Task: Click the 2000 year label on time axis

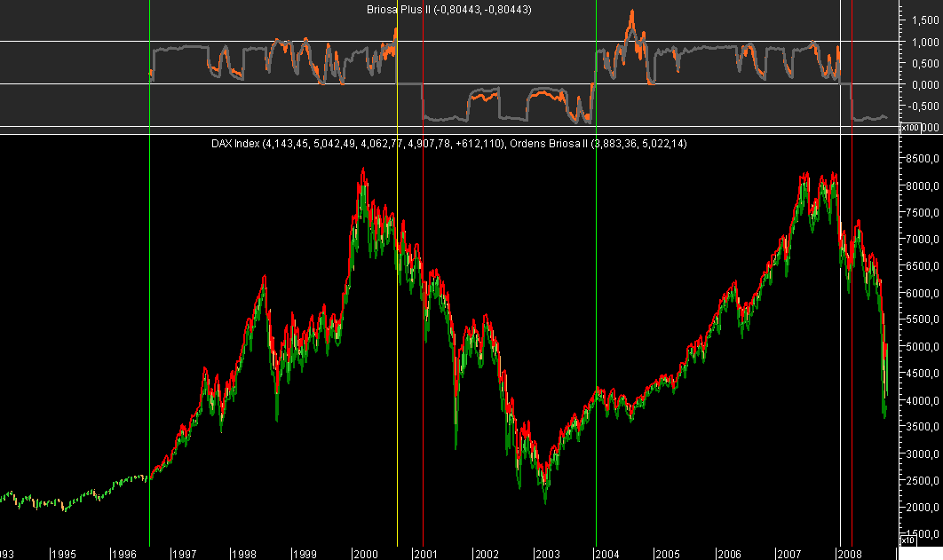Action: point(366,554)
